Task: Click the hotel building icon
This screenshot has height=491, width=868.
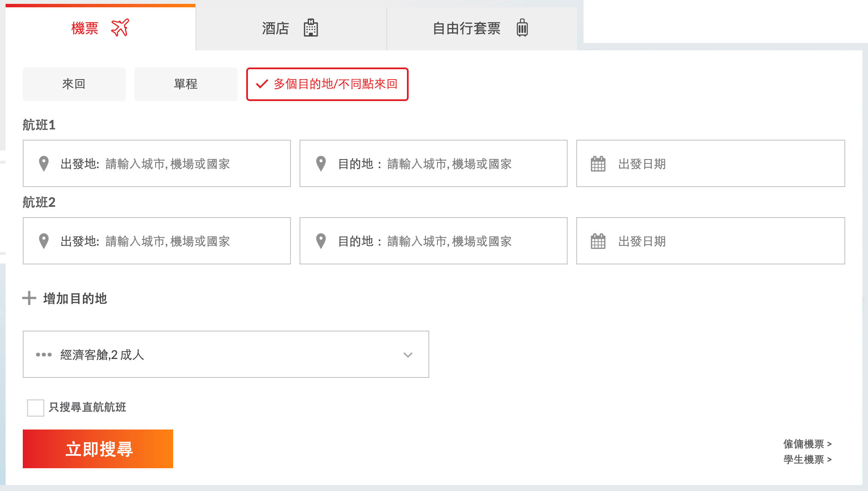Action: pos(311,28)
